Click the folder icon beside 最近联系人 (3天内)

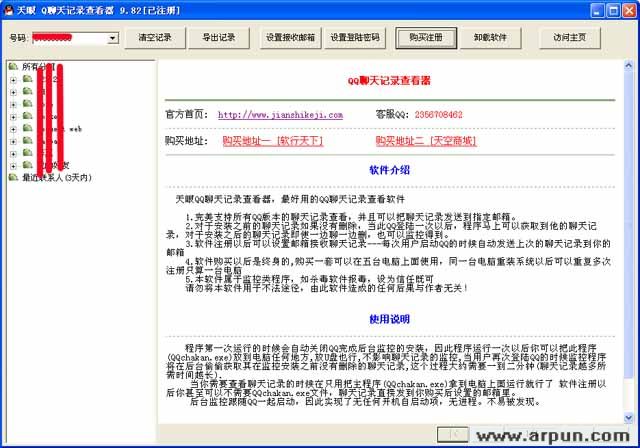click(x=13, y=177)
